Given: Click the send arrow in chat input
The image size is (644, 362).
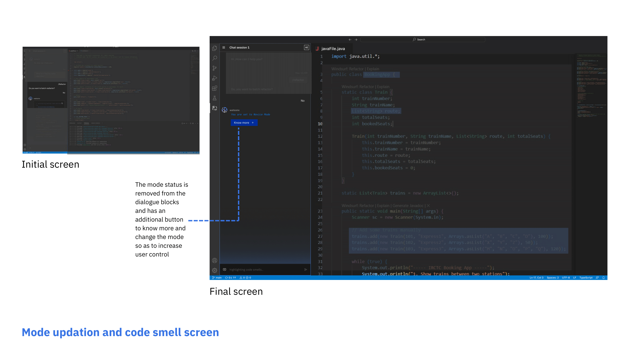Looking at the screenshot, I should coord(306,269).
